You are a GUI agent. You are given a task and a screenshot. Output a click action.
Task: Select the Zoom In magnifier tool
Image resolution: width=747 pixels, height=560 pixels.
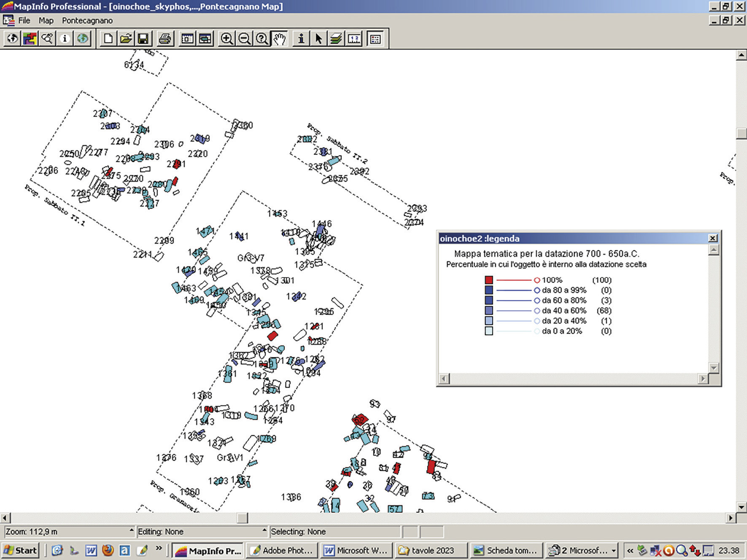(x=227, y=39)
